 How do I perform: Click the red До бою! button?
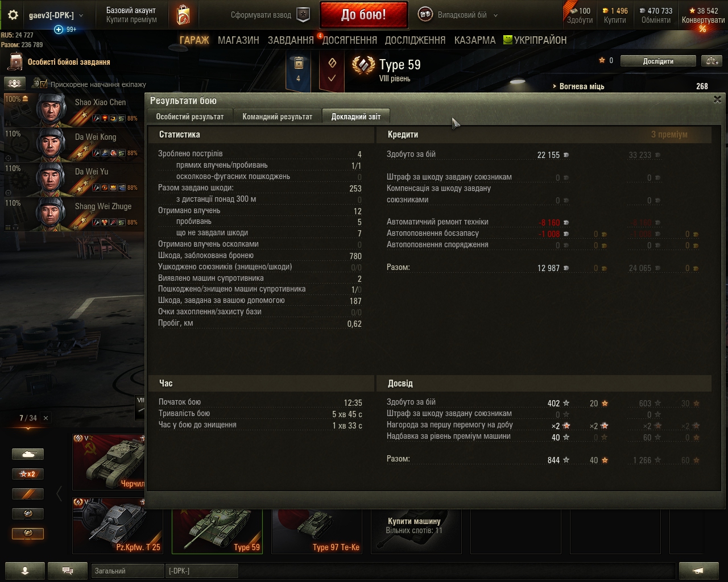coord(363,15)
